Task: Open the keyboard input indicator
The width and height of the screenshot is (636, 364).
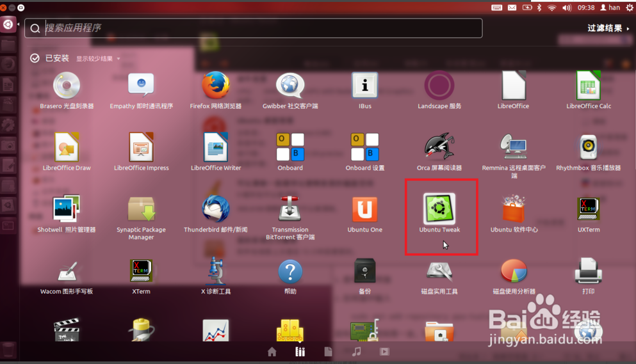Action: pyautogui.click(x=497, y=7)
